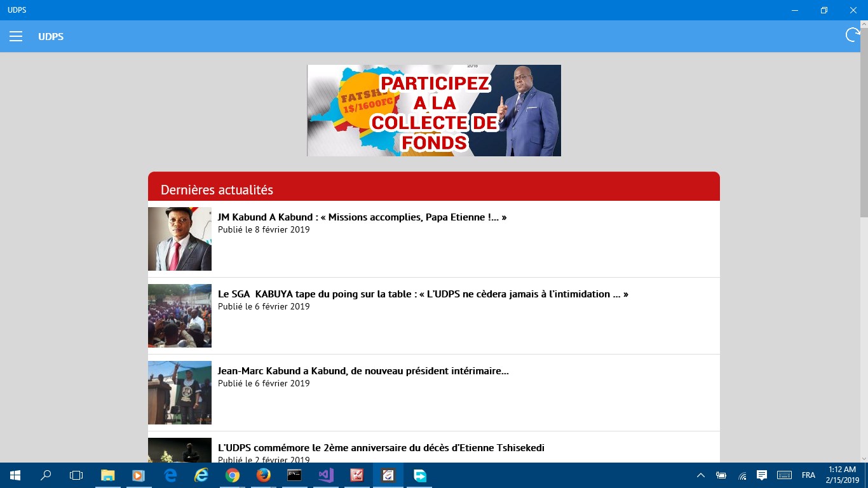868x488 pixels.
Task: Launch Google Chrome from taskbar
Action: pos(233,475)
